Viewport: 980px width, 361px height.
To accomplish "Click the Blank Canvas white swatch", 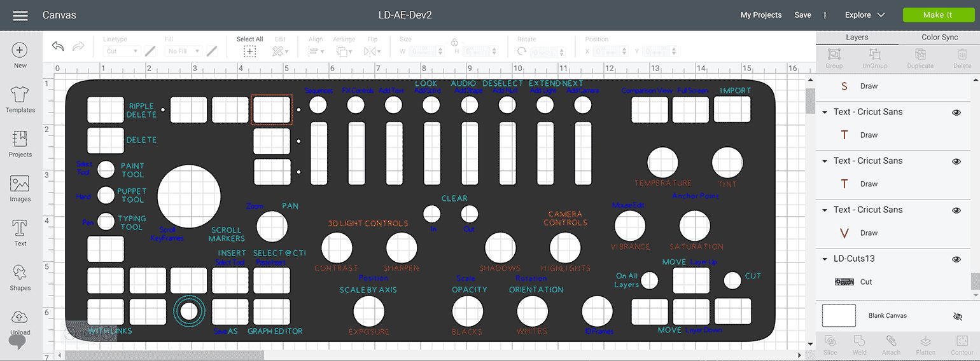I will pyautogui.click(x=839, y=316).
